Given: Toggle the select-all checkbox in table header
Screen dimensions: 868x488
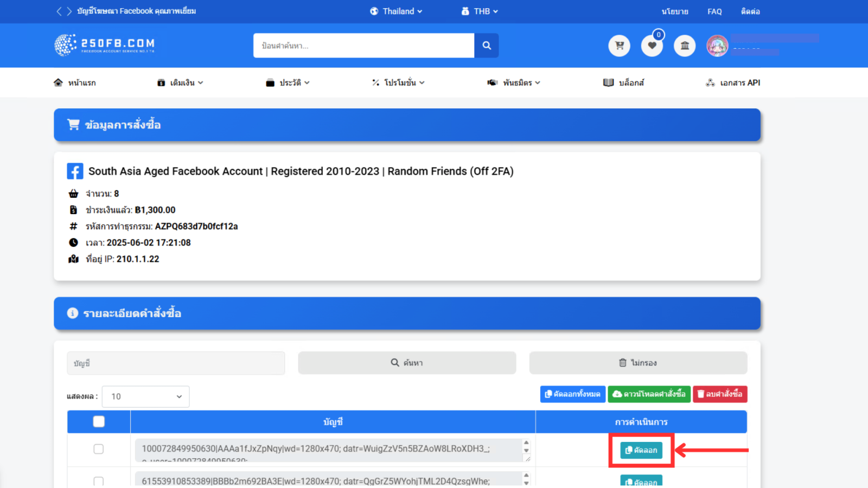Looking at the screenshot, I should pos(99,422).
